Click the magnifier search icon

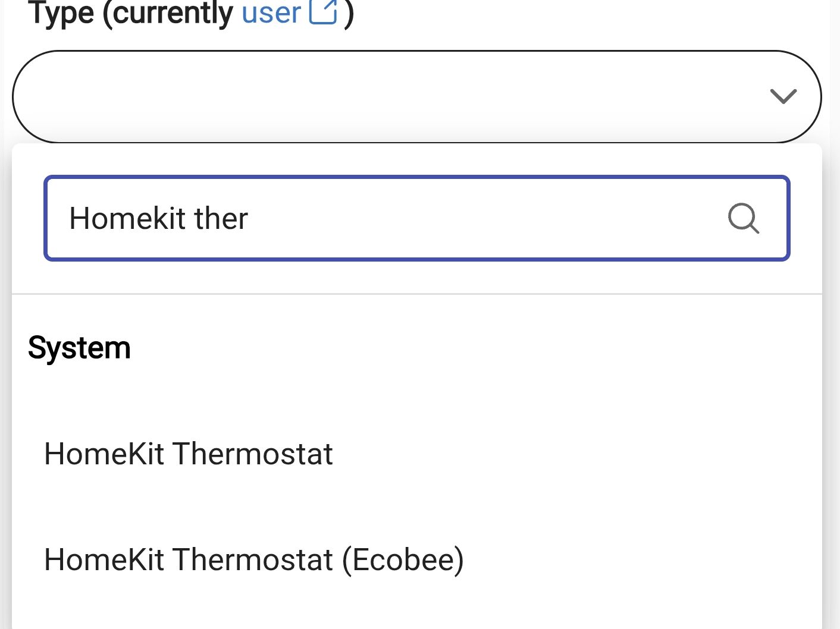(744, 218)
